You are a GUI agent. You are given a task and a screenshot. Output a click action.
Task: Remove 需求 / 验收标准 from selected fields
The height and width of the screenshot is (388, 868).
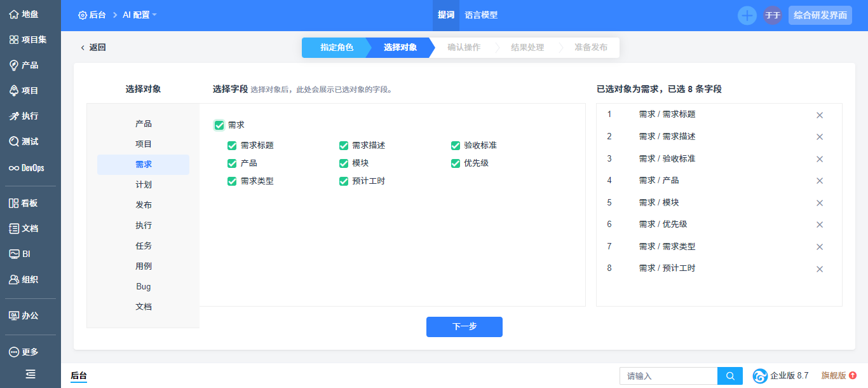(x=820, y=159)
